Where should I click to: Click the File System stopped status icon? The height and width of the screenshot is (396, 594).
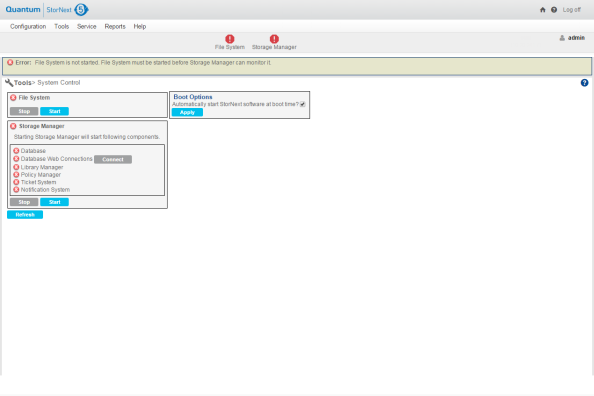13,98
